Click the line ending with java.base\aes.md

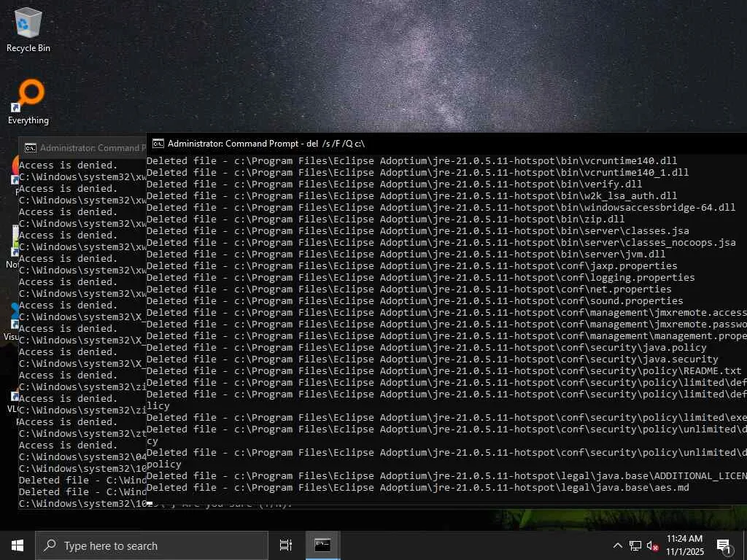coord(417,488)
